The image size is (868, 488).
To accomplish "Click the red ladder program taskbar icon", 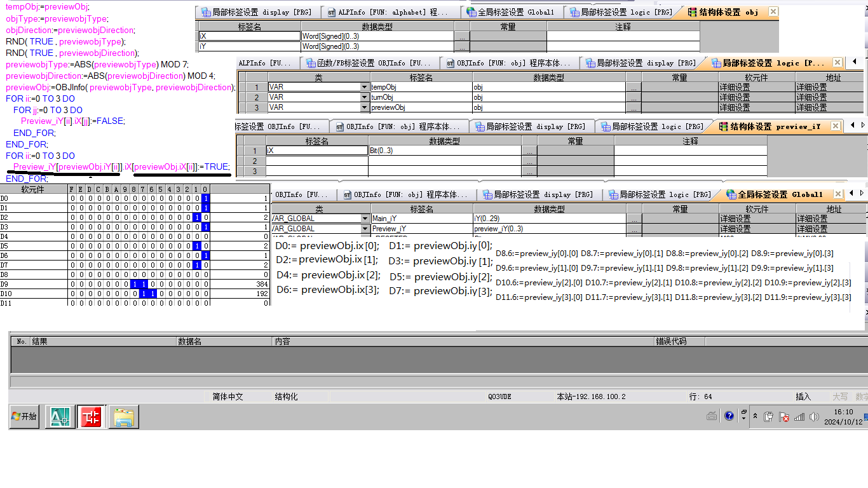I will [x=91, y=417].
